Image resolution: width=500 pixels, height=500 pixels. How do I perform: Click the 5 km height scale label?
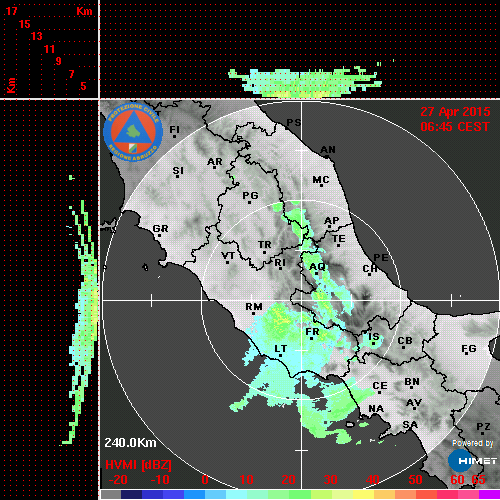83,86
